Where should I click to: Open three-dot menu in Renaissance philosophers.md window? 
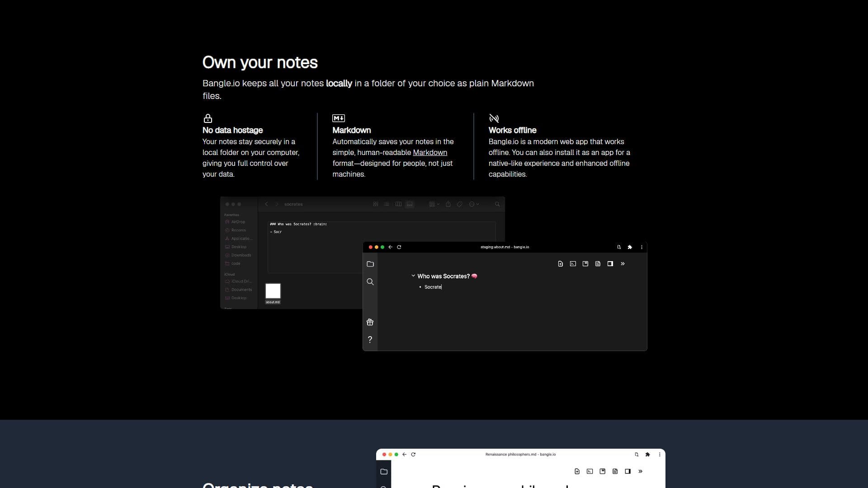[660, 455]
